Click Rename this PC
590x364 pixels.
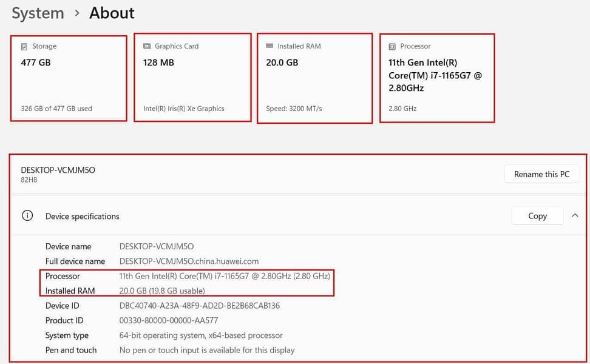pos(541,174)
